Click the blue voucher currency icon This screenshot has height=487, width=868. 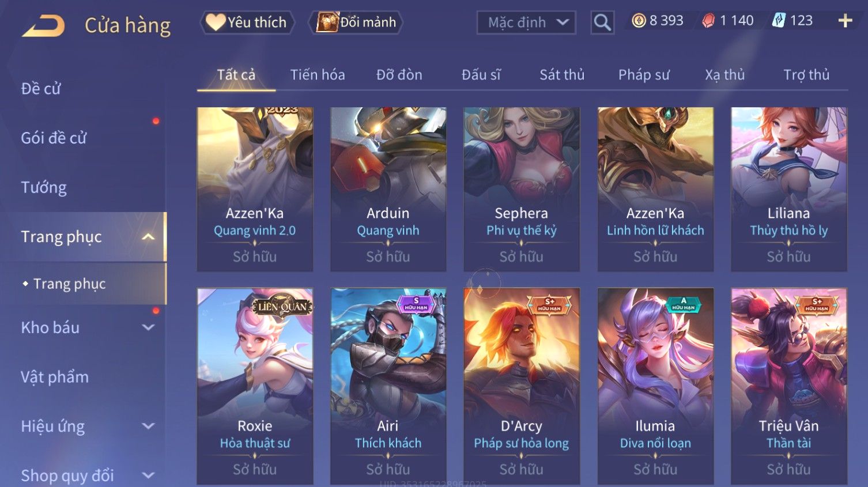779,21
